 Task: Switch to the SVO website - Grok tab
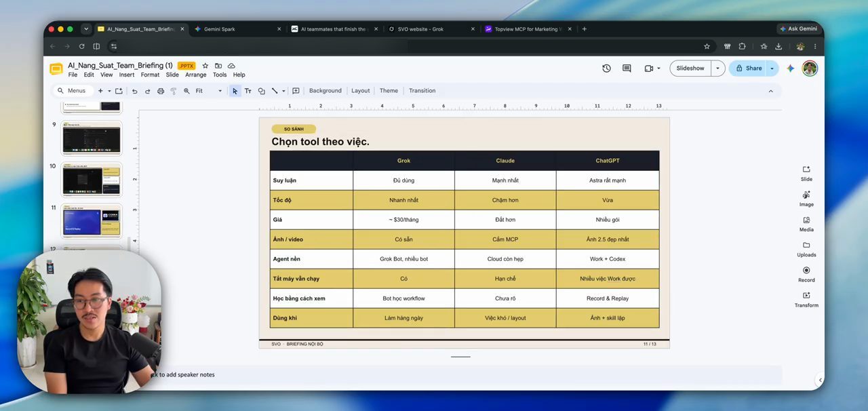(430, 29)
